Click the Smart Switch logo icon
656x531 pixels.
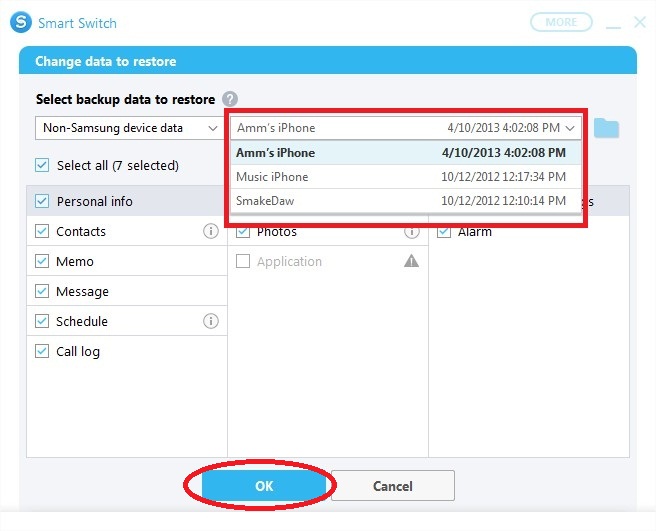click(21, 22)
